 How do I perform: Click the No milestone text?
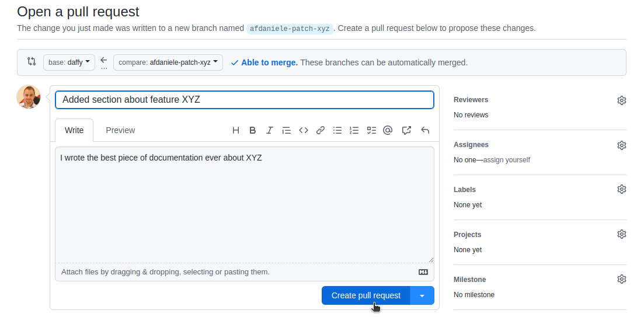coord(474,295)
